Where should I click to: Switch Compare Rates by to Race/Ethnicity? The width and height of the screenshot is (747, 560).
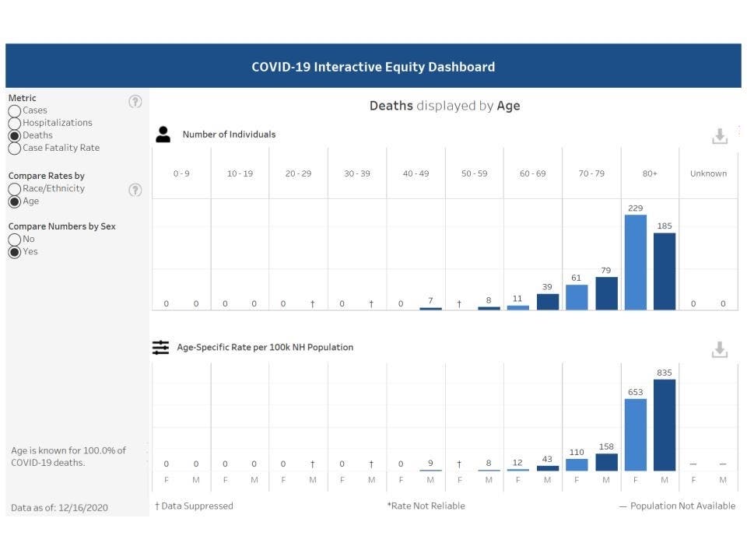[14, 188]
